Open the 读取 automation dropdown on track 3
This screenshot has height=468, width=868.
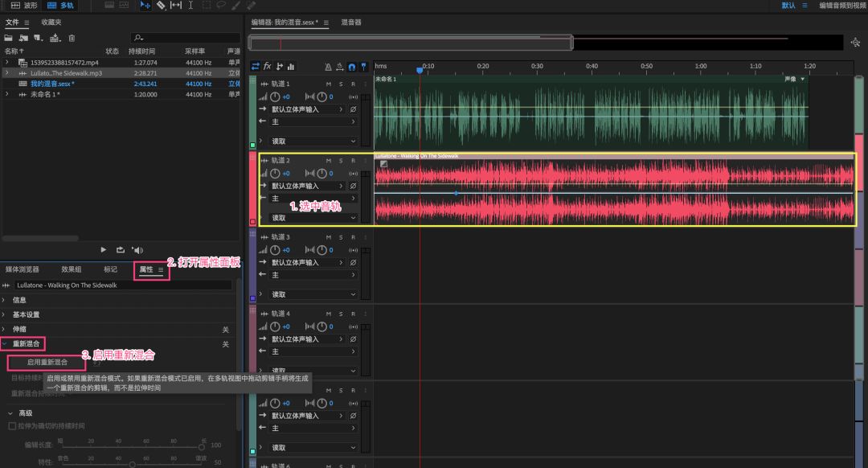coord(313,294)
